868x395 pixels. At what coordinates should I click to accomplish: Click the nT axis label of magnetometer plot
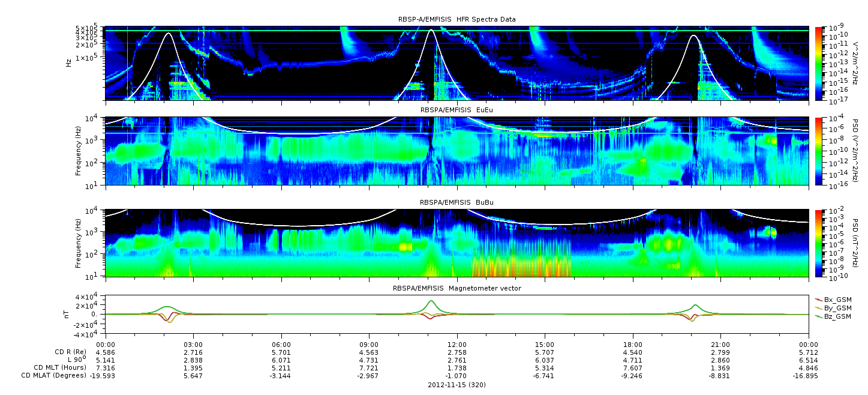[x=68, y=315]
